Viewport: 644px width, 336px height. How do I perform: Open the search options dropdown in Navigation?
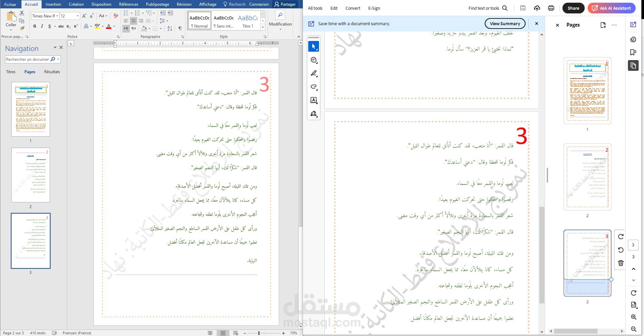point(58,59)
